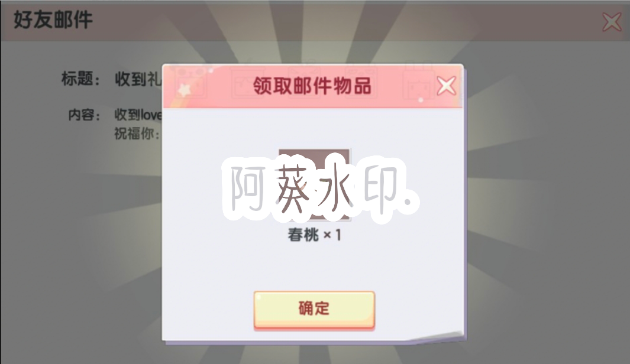Click the 标题: field label

click(81, 79)
